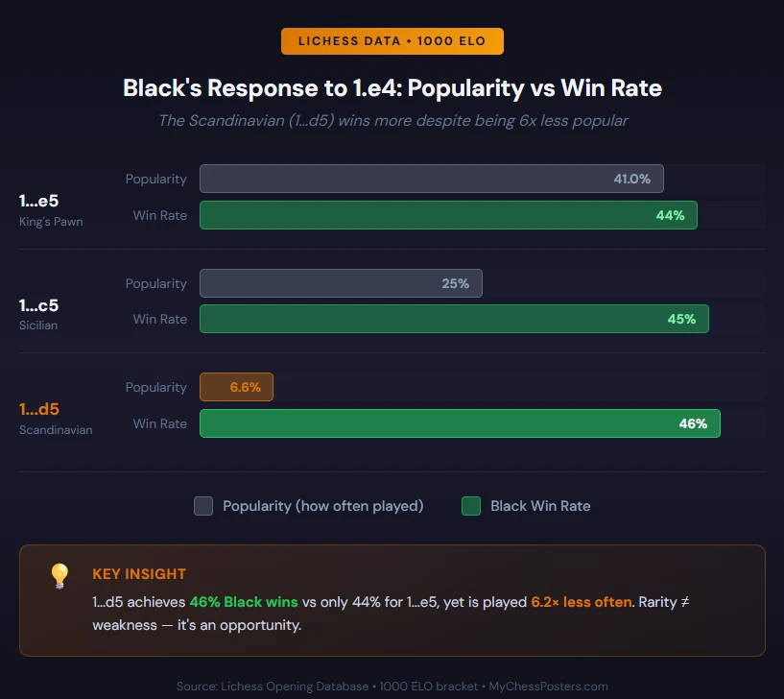This screenshot has height=699, width=784.
Task: Click the Popularity legend color swatch
Action: click(x=203, y=506)
